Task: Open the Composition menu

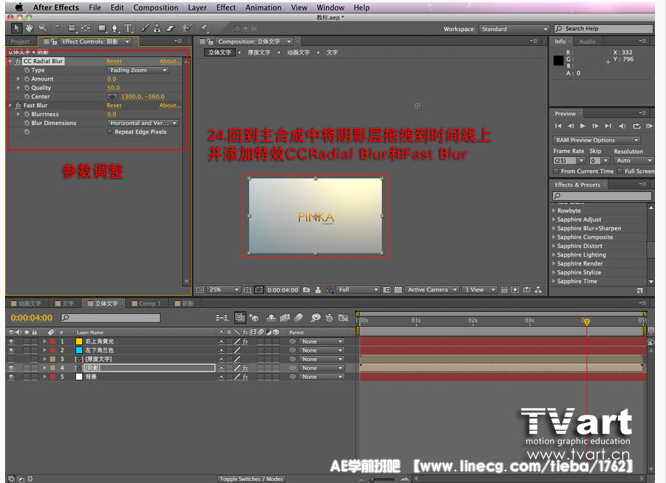Action: 155,8
